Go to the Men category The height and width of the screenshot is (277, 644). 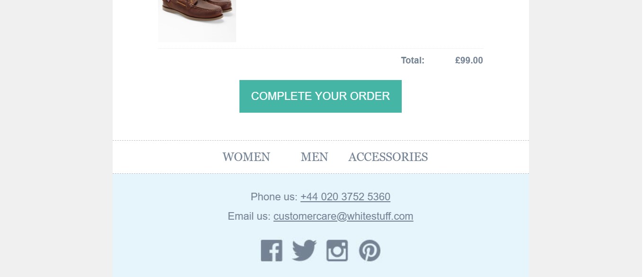314,157
